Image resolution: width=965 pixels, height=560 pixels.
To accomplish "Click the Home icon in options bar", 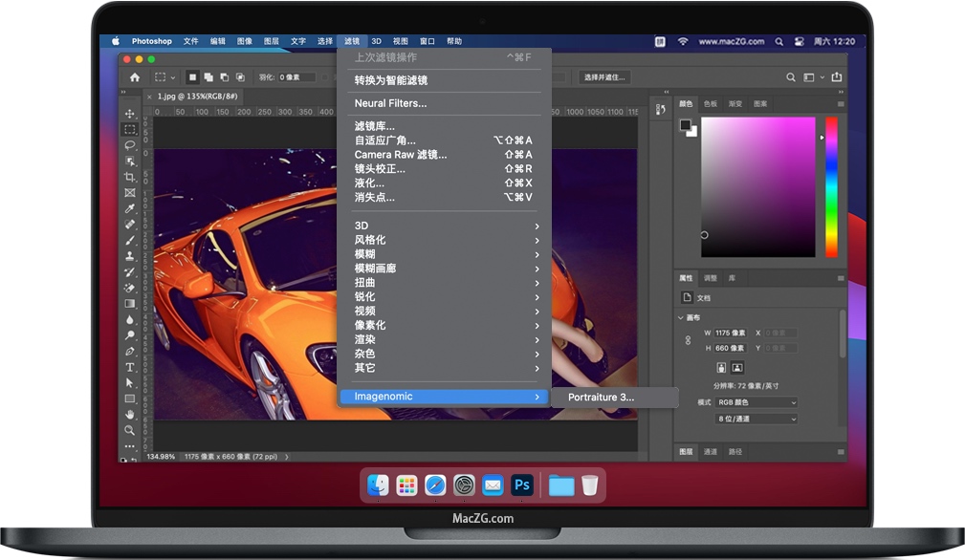I will (x=135, y=77).
